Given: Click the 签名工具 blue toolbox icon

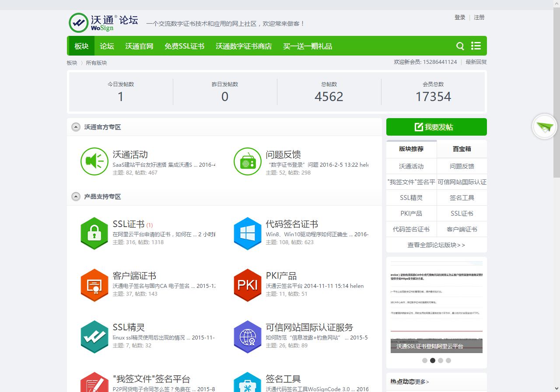Looking at the screenshot, I should (x=248, y=382).
